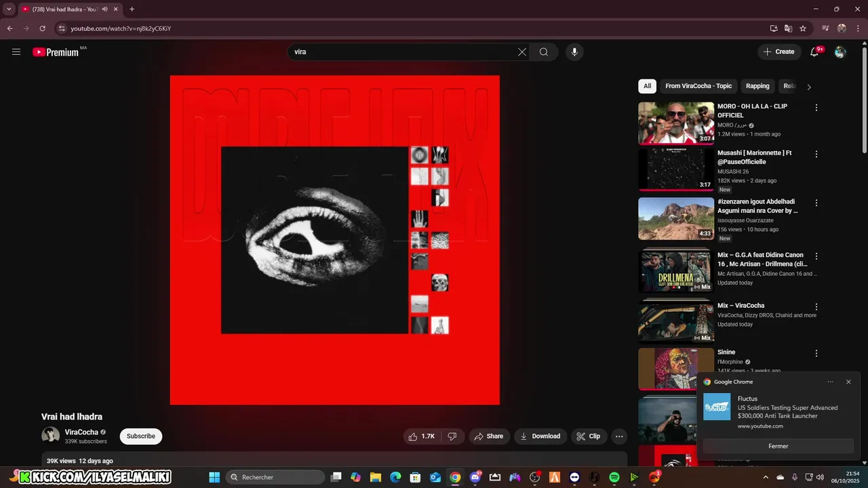868x488 pixels.
Task: Open Chrome media controls icon
Action: tap(825, 28)
